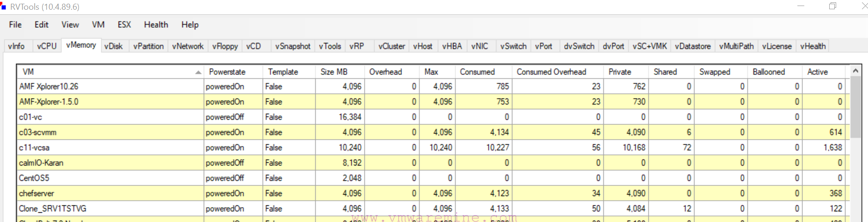Screen dimensions: 868x222
Task: Switch to the vHBA tab
Action: pyautogui.click(x=452, y=46)
